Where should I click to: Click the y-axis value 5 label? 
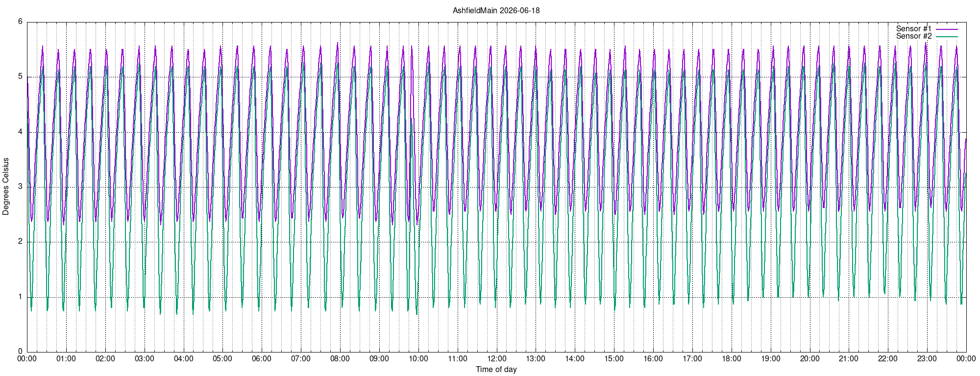20,76
